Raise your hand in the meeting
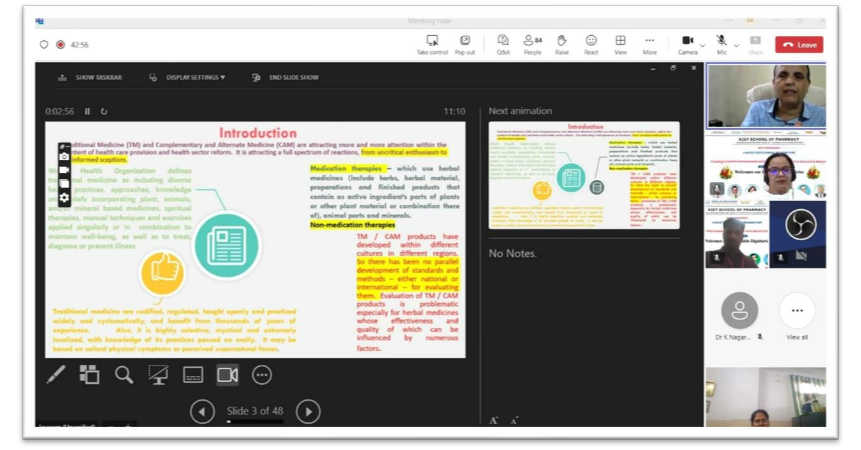Image resolution: width=861 pixels, height=450 pixels. coord(562,44)
